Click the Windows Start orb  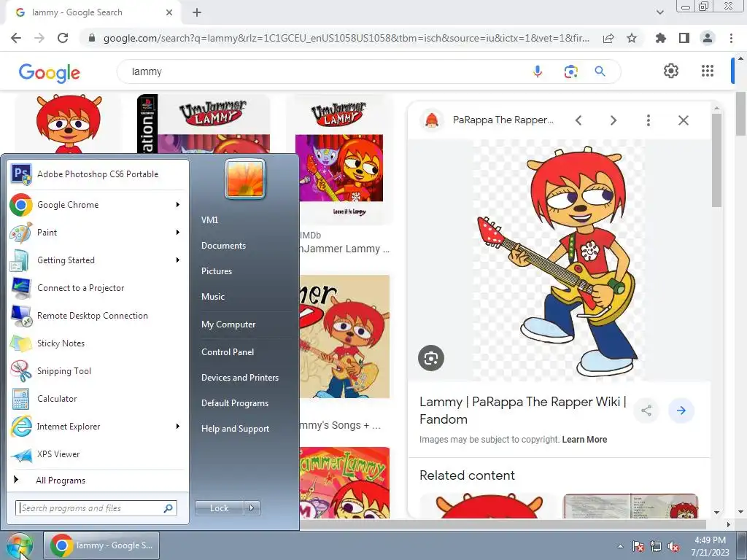point(19,545)
